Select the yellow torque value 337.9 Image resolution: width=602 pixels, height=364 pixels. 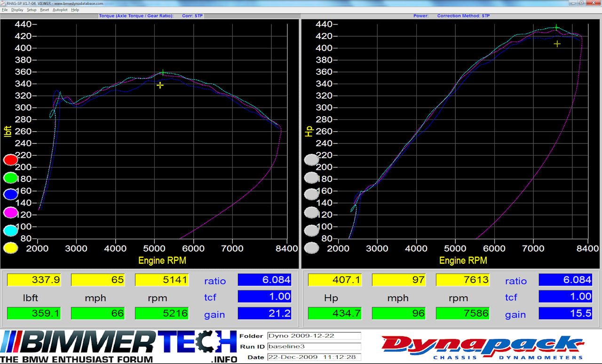pyautogui.click(x=34, y=280)
